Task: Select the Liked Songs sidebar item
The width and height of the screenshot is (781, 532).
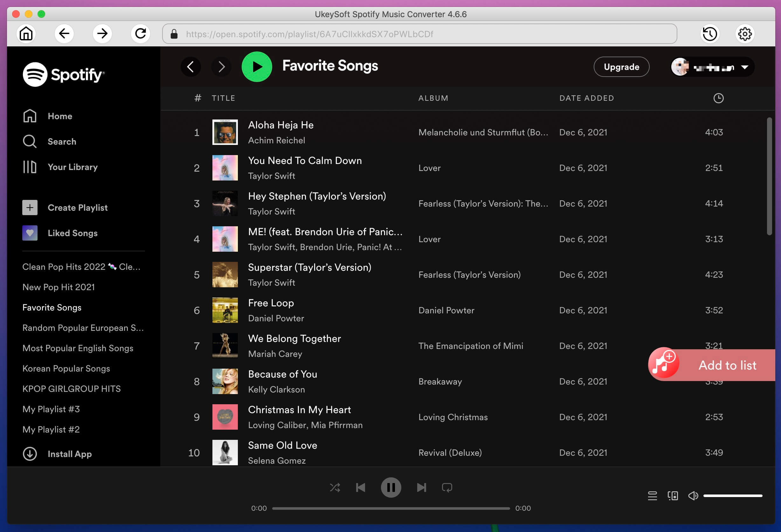Action: (72, 233)
